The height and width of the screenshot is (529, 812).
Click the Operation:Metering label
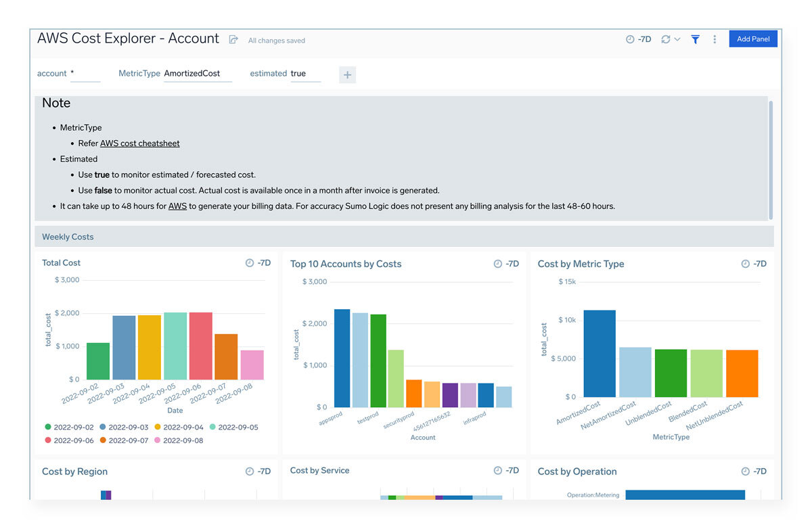tap(593, 495)
